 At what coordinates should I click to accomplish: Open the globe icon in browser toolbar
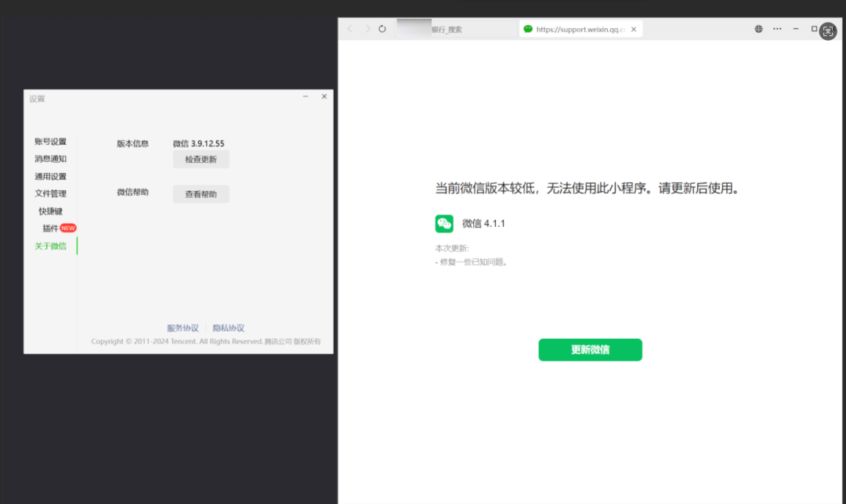[x=758, y=29]
